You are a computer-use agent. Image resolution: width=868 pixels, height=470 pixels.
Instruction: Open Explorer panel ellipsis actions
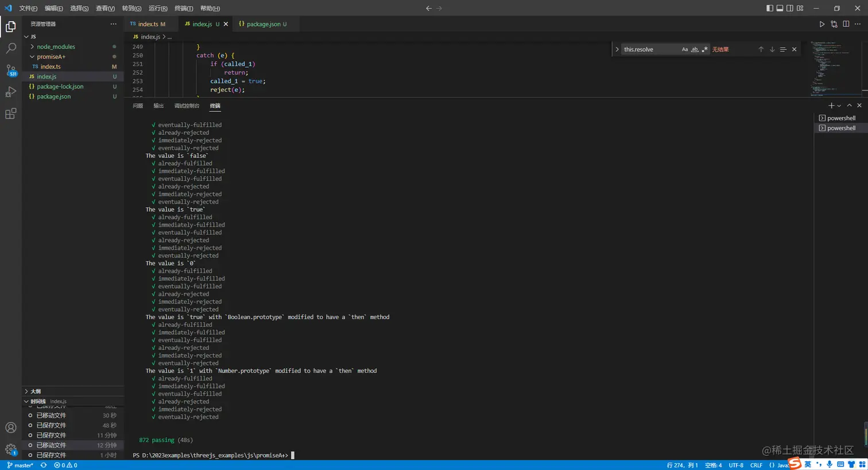click(114, 24)
